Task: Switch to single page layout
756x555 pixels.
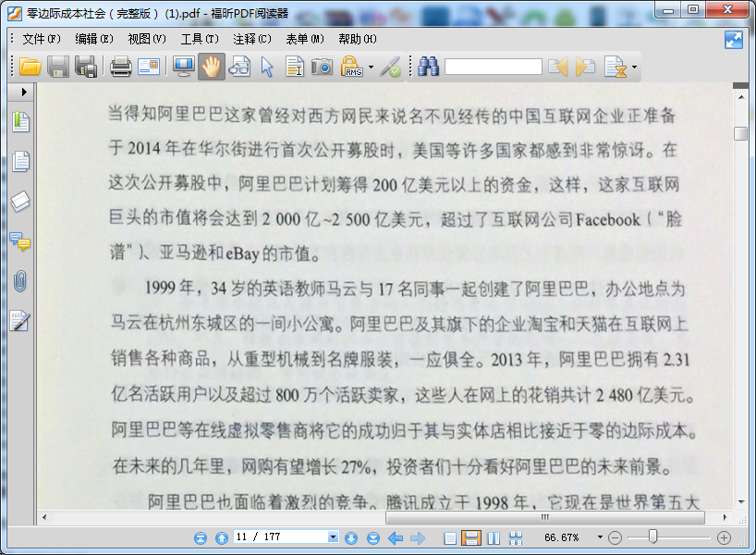Action: [x=450, y=538]
